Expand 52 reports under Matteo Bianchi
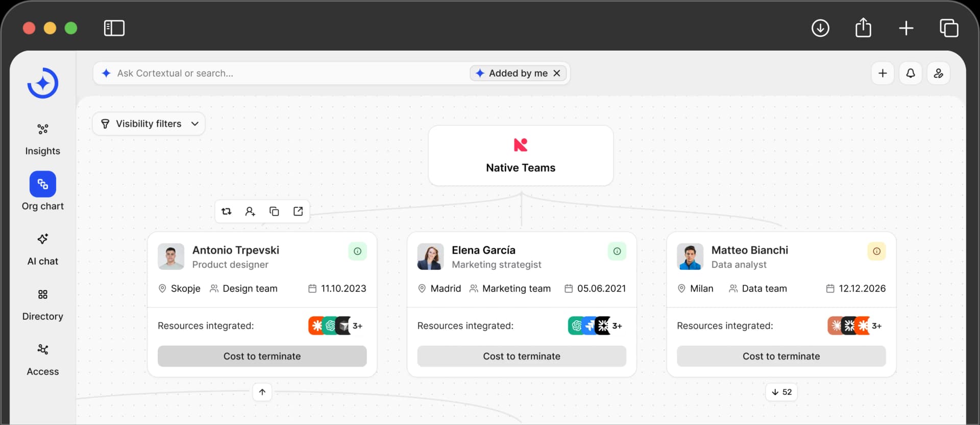This screenshot has width=980, height=425. tap(781, 392)
